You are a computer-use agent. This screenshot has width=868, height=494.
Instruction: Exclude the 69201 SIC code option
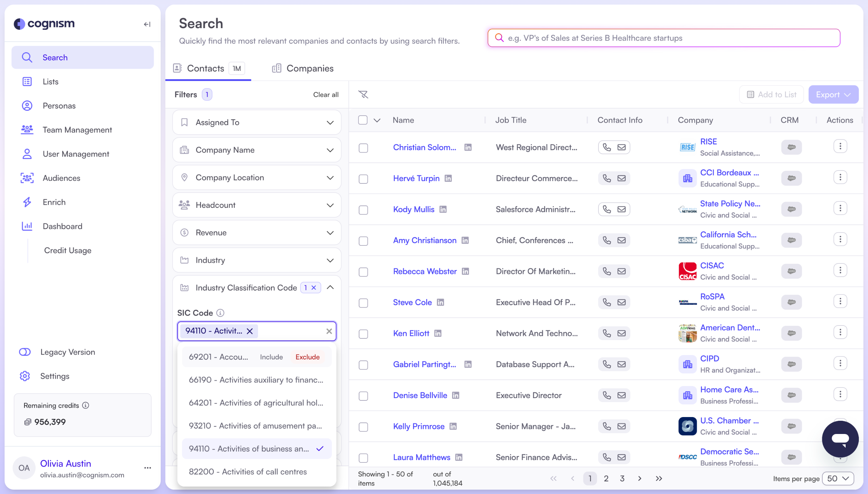tap(307, 357)
